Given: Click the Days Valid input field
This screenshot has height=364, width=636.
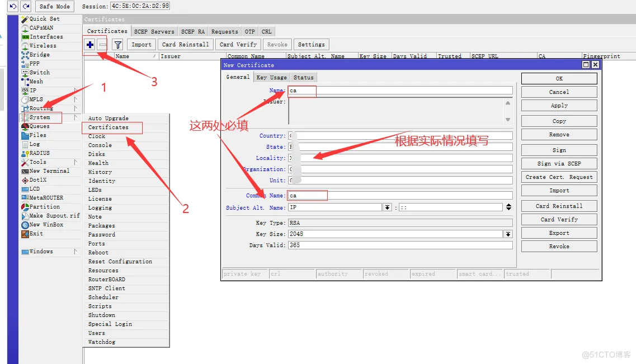Looking at the screenshot, I should 400,245.
